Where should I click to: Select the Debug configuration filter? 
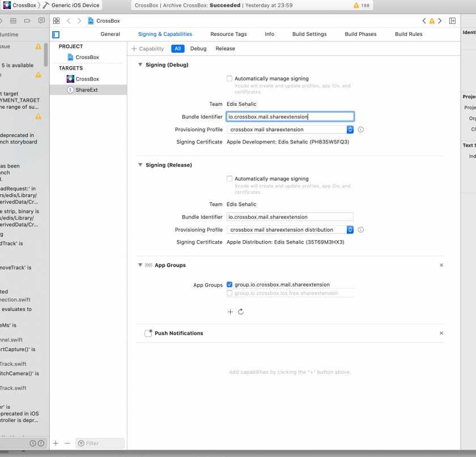click(198, 49)
